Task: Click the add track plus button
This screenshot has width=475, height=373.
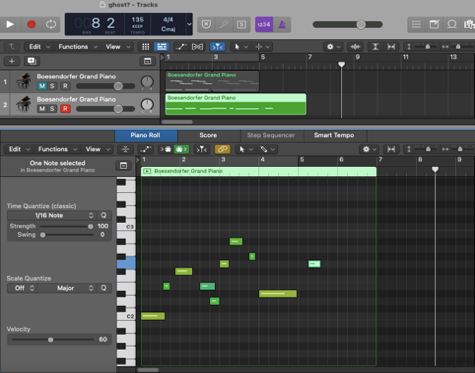Action: 12,61
